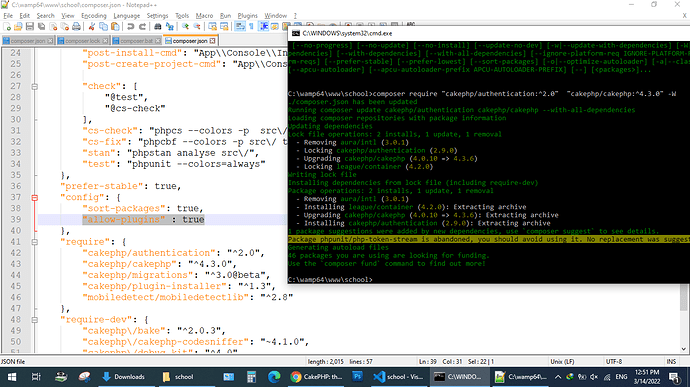Close the active composer.json tab
This screenshot has width=690, height=387.
[x=213, y=41]
